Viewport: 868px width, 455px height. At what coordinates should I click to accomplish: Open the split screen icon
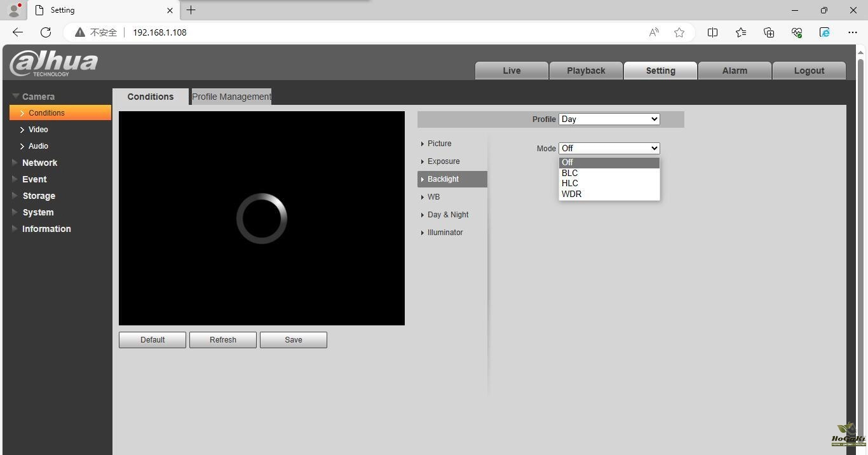tap(712, 32)
